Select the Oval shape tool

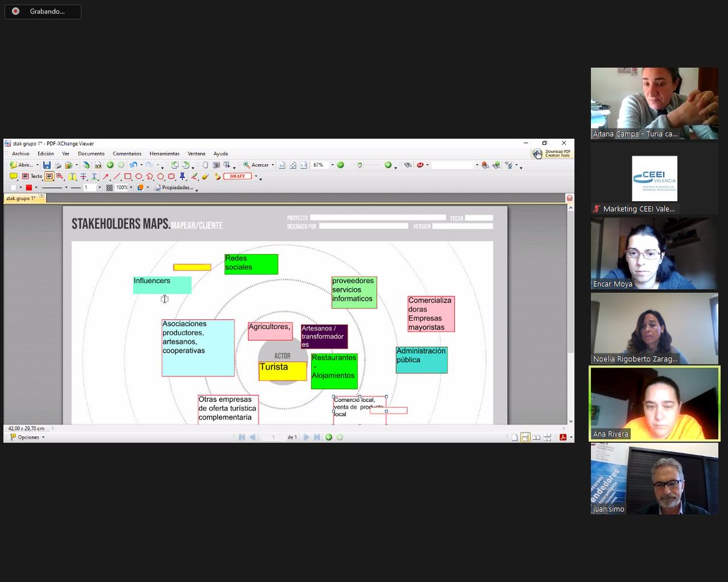tap(138, 176)
